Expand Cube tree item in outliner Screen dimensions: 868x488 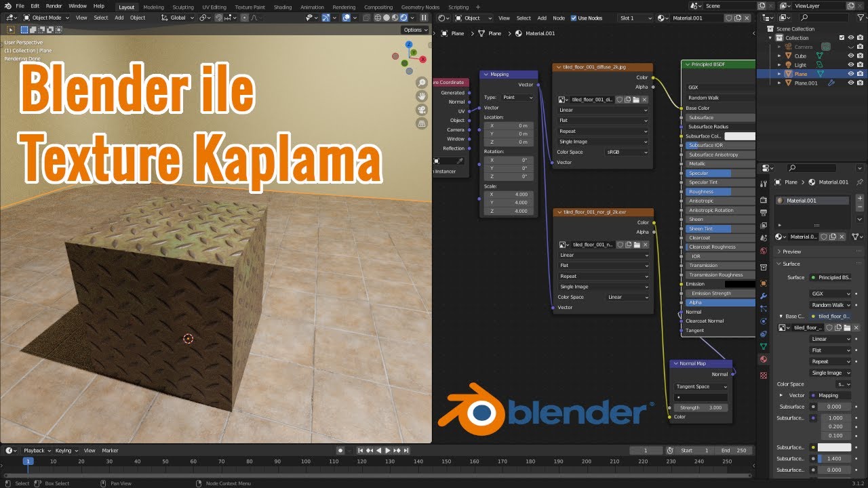click(779, 56)
